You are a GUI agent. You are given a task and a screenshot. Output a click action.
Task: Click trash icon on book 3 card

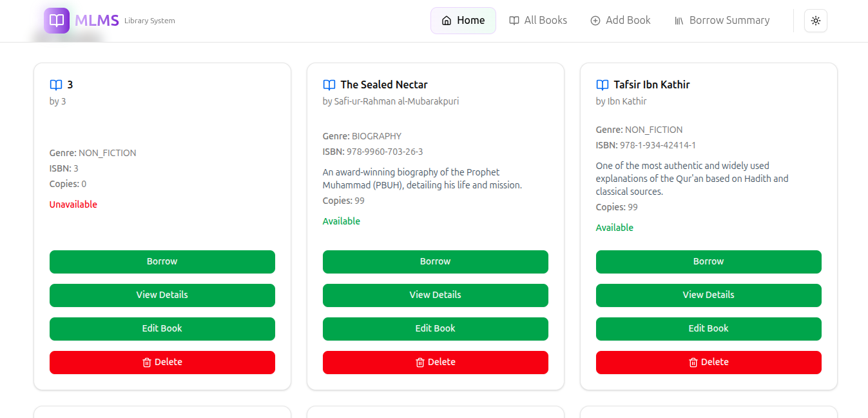point(147,363)
